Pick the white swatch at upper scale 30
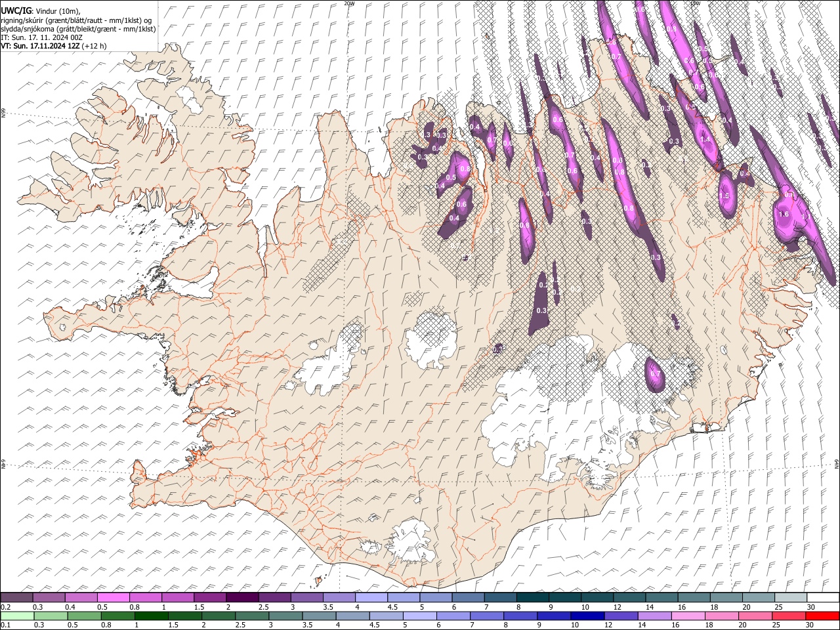This screenshot has width=840, height=630. coord(823,598)
